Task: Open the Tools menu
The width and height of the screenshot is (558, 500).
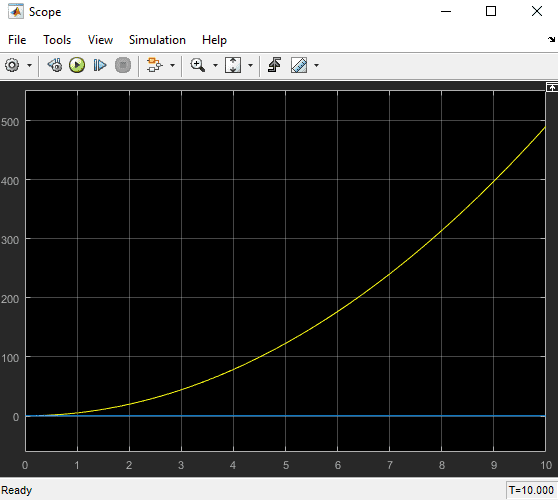Action: pyautogui.click(x=57, y=40)
